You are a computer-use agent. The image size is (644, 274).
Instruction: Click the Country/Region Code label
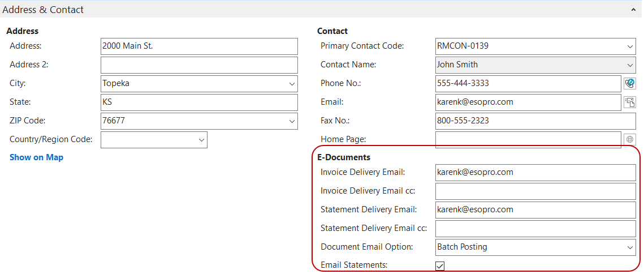coord(51,139)
